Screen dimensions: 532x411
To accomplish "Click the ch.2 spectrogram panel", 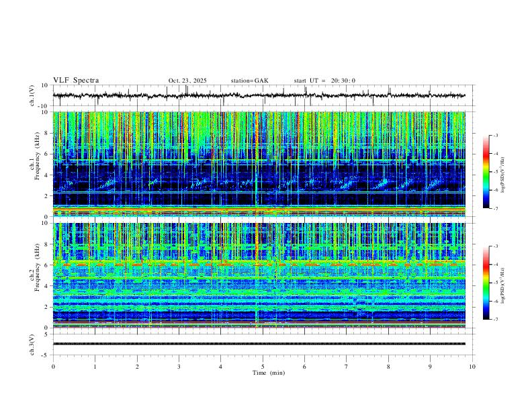I will [259, 275].
